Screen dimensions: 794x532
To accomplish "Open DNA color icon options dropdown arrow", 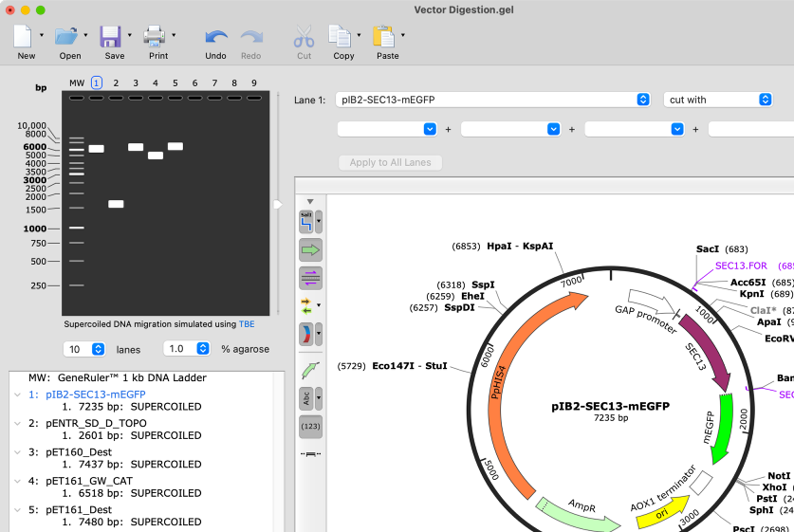I will 319,334.
